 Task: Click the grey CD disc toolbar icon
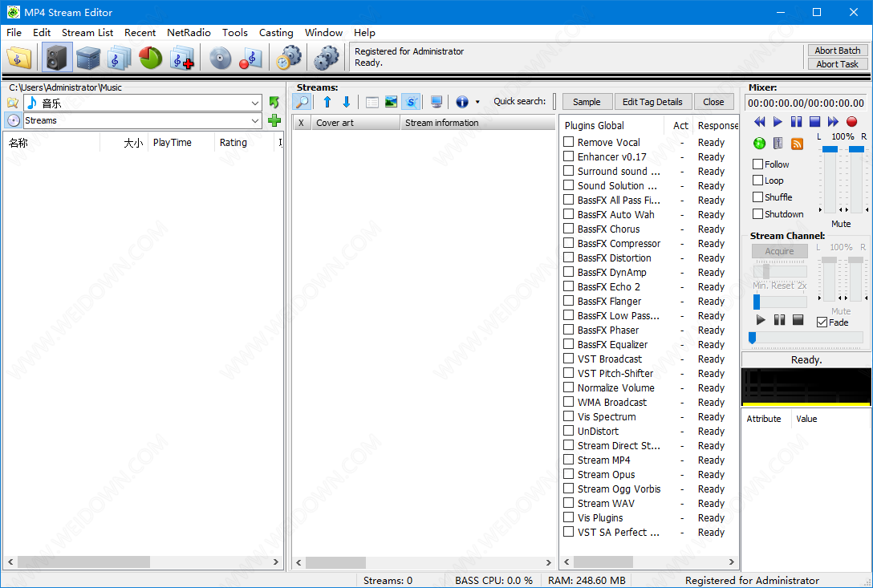220,57
